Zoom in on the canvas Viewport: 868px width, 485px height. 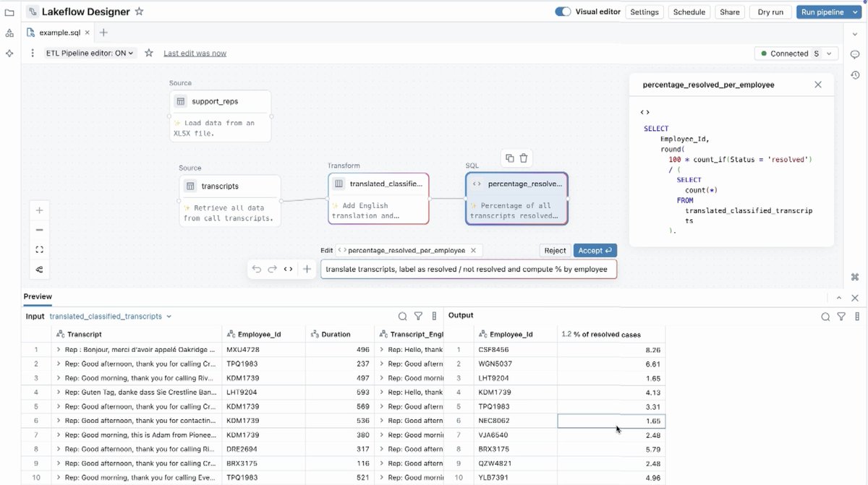[40, 210]
